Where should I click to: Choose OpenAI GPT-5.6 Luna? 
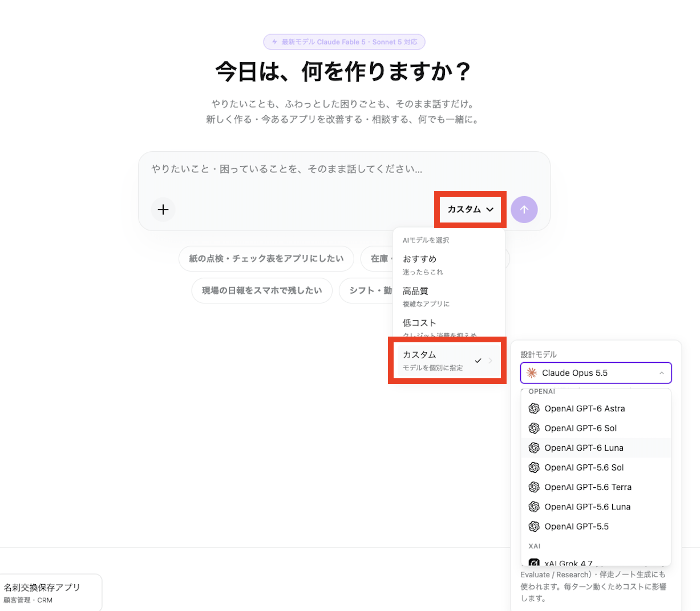pyautogui.click(x=596, y=507)
